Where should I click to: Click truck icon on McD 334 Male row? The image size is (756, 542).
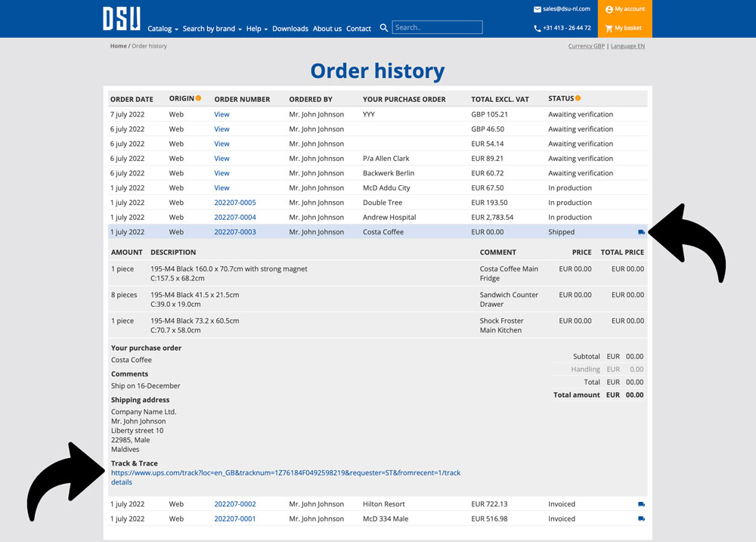coord(641,519)
